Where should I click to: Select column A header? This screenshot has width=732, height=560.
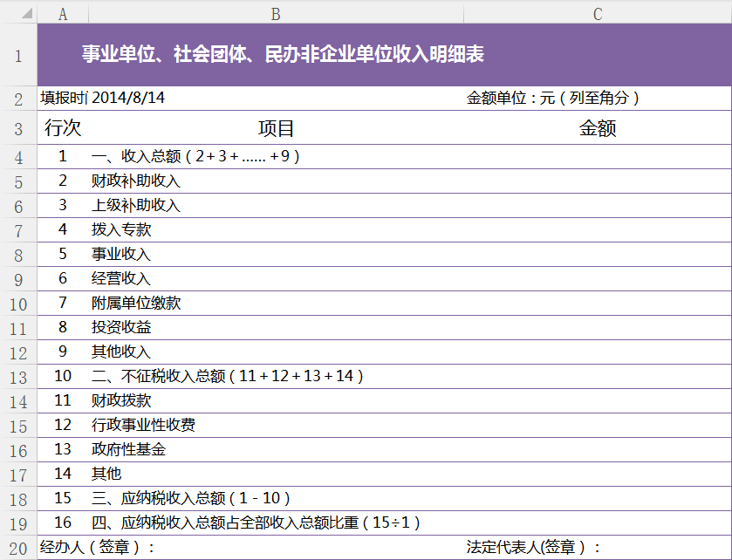point(63,12)
